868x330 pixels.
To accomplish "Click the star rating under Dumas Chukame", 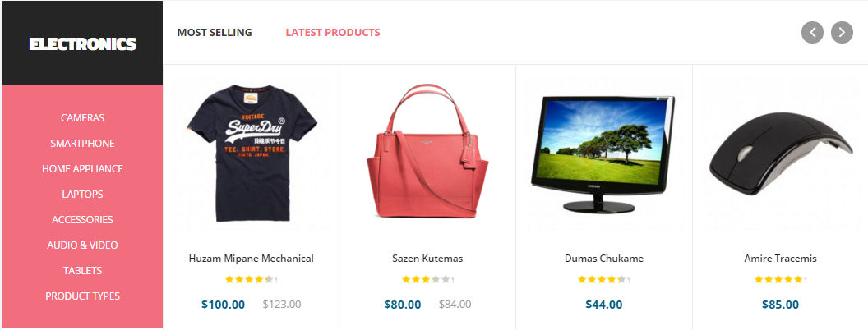I will (x=602, y=280).
